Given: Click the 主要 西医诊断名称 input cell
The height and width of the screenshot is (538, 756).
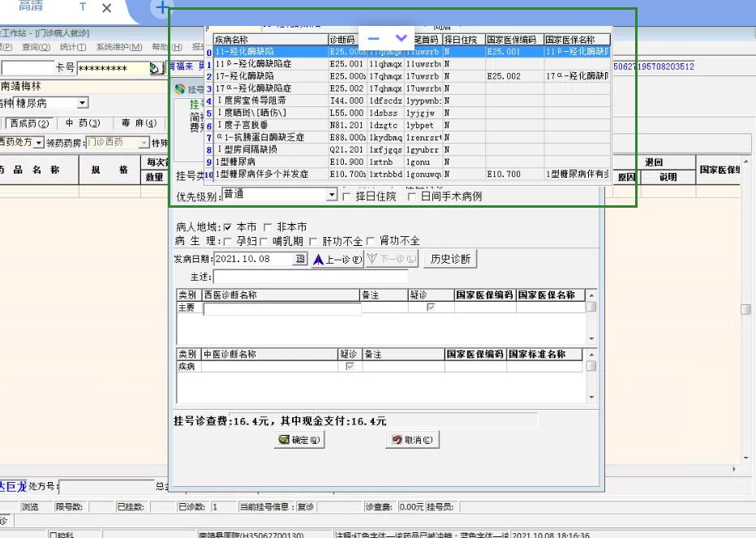Looking at the screenshot, I should 282,308.
